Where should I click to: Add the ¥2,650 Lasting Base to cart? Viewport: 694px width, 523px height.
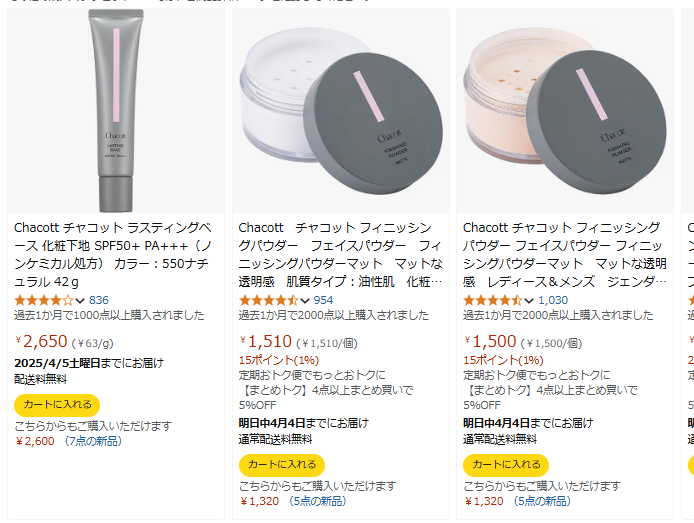click(57, 405)
